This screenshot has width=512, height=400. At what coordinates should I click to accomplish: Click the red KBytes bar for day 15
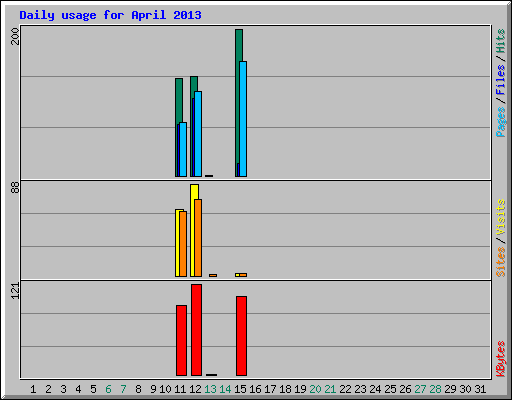pos(242,336)
